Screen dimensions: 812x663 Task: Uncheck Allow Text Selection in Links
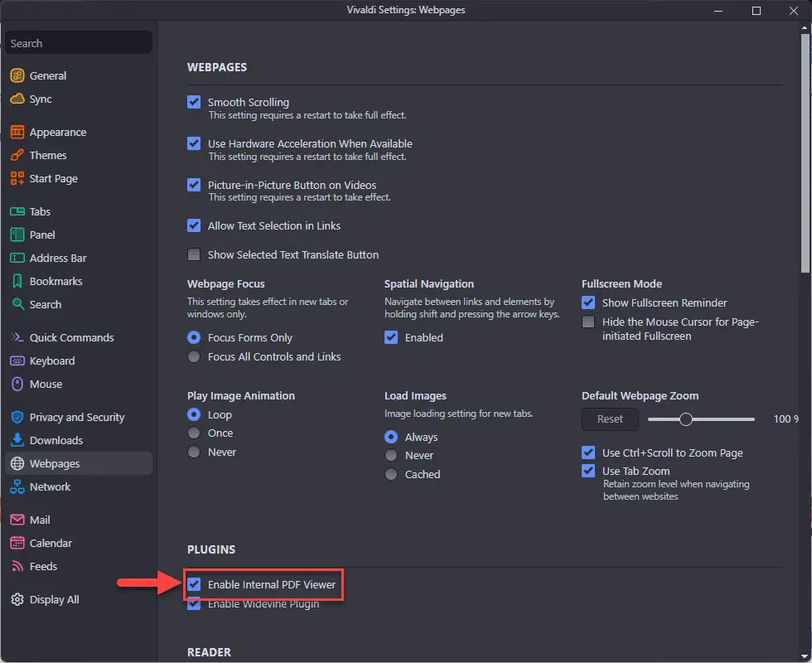pyautogui.click(x=194, y=225)
